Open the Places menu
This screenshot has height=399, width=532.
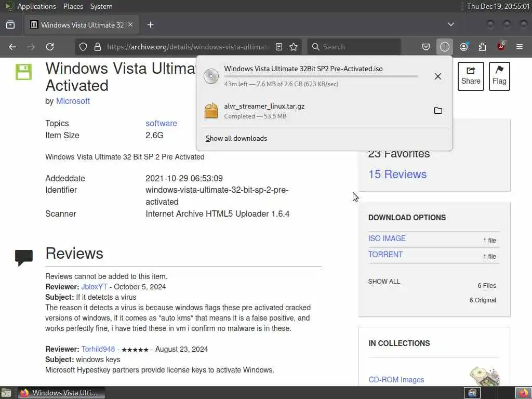click(x=73, y=6)
